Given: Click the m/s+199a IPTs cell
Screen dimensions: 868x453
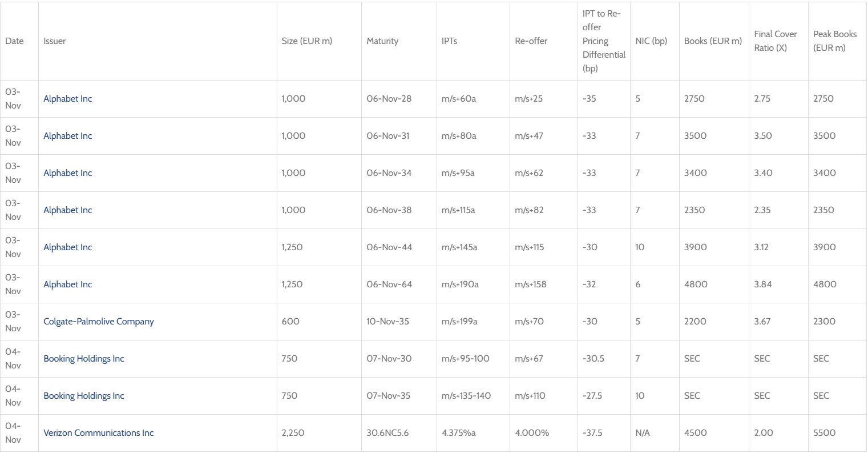Looking at the screenshot, I should (459, 322).
